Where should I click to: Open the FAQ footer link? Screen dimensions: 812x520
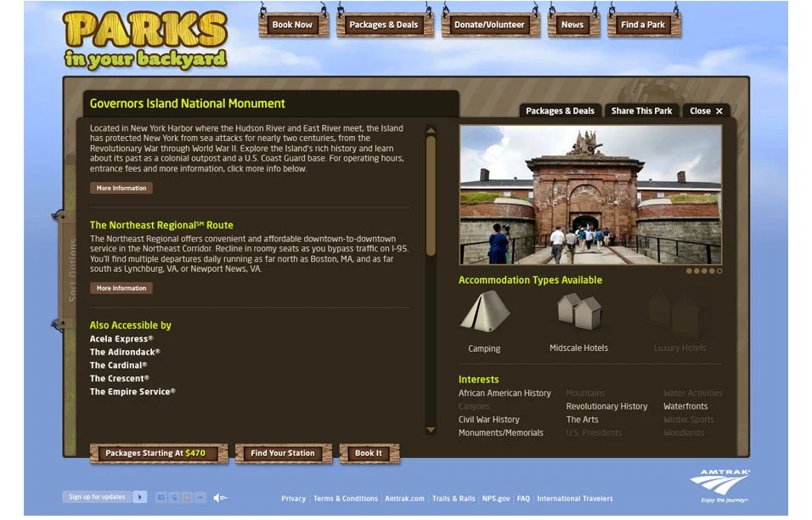[x=523, y=499]
